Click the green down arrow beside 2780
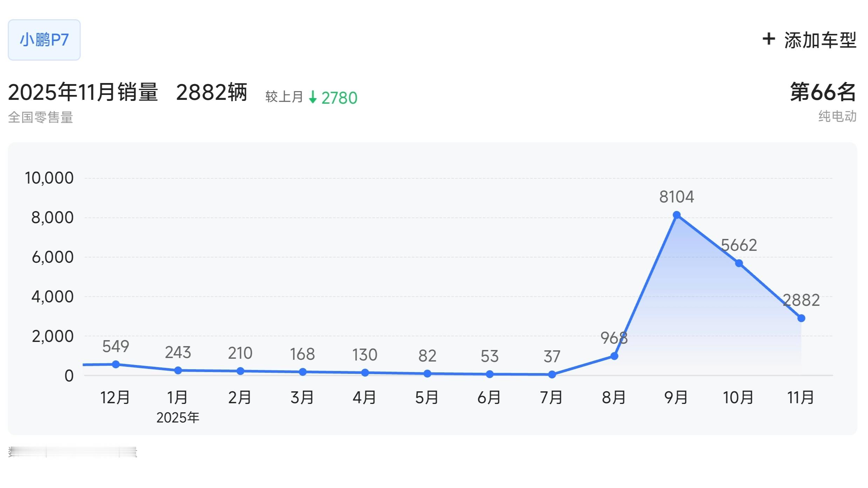This screenshot has width=868, height=488. (x=313, y=97)
